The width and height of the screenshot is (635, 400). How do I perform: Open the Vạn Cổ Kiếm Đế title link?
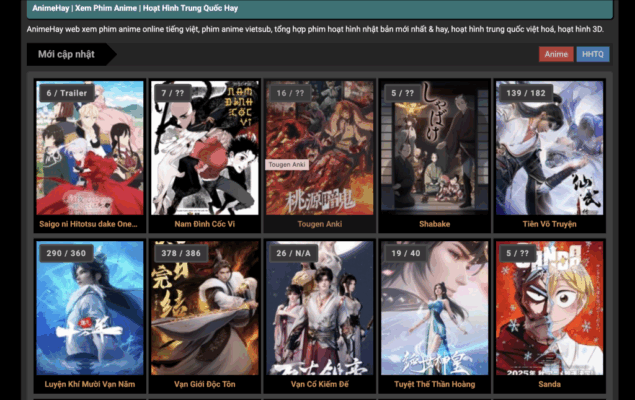pyautogui.click(x=319, y=384)
